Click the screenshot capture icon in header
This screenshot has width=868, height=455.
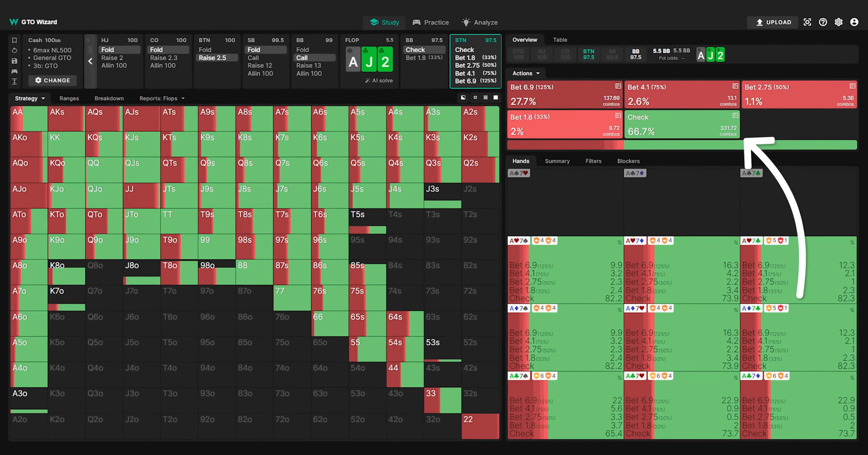[807, 22]
